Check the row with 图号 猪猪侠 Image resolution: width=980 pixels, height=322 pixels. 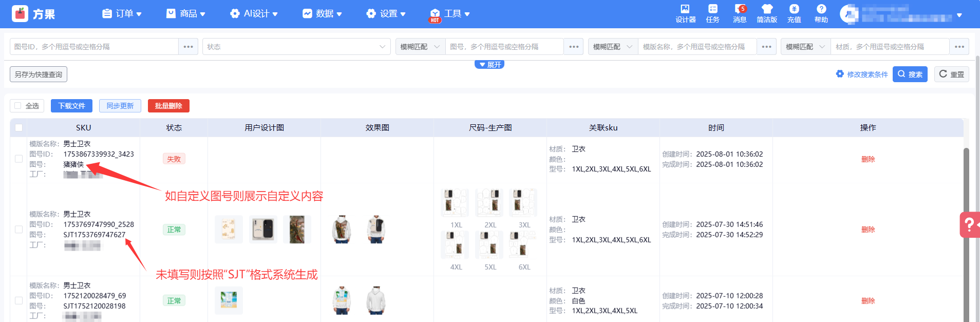[19, 159]
